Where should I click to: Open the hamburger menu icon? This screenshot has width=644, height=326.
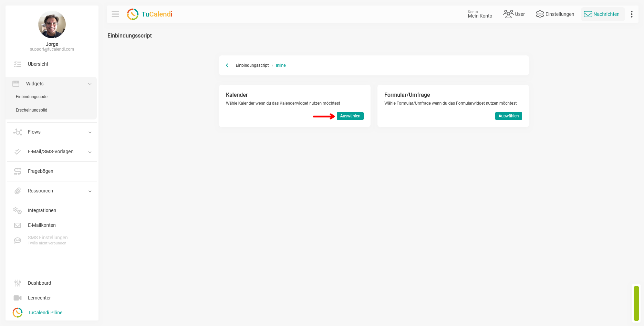pyautogui.click(x=115, y=14)
